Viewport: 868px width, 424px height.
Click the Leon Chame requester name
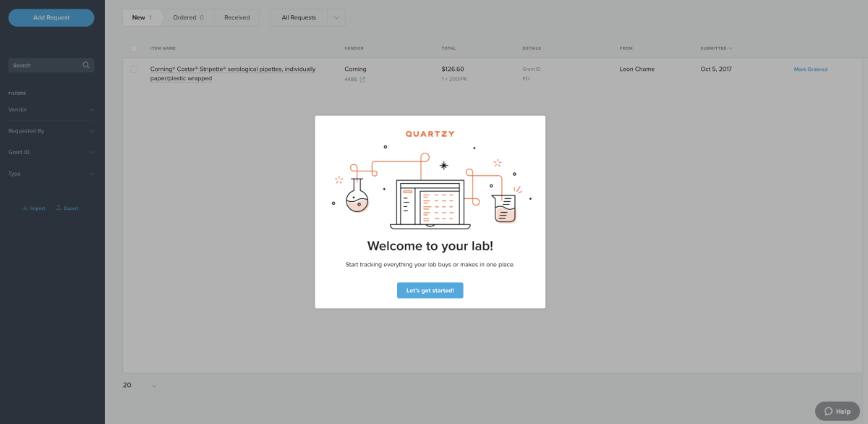point(637,69)
